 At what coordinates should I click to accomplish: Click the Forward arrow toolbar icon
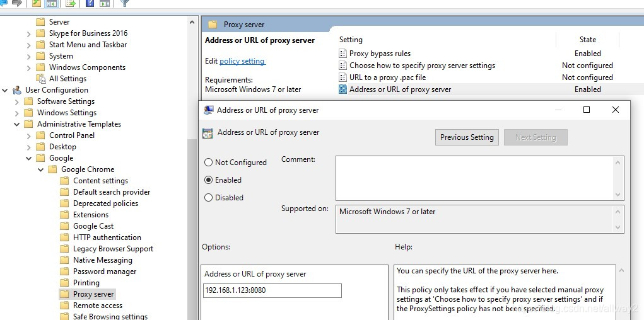pos(16,3)
